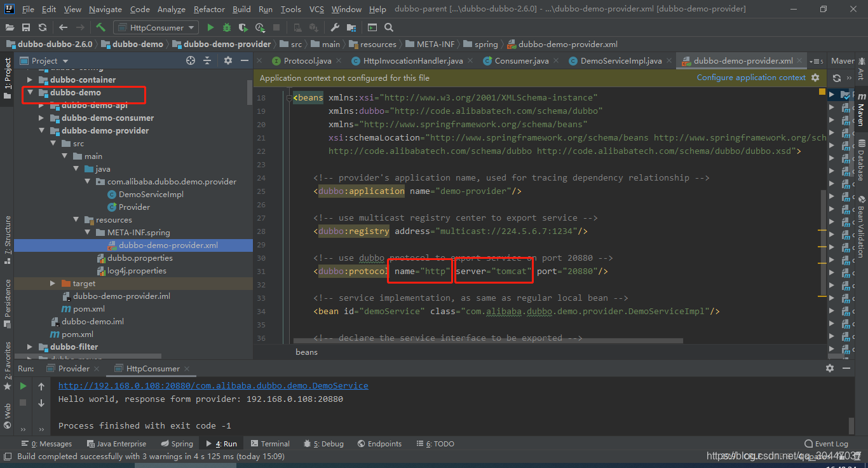Open Run panel gear settings

tap(829, 368)
